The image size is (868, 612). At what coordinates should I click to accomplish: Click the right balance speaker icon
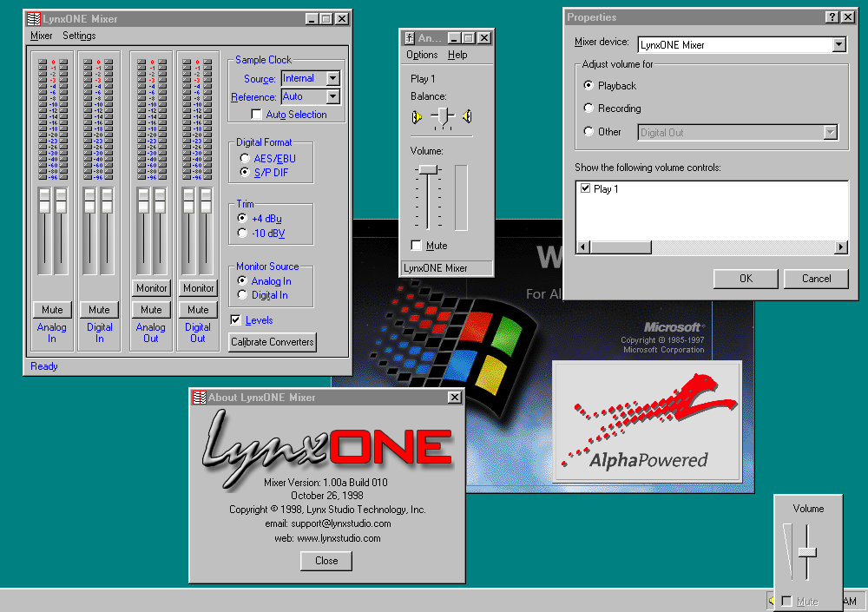tap(467, 116)
